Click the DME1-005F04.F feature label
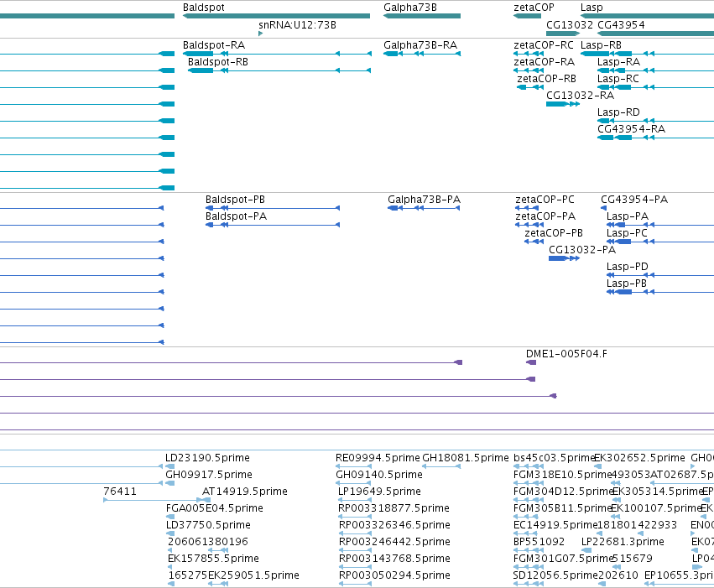This screenshot has width=714, height=588. [x=566, y=354]
